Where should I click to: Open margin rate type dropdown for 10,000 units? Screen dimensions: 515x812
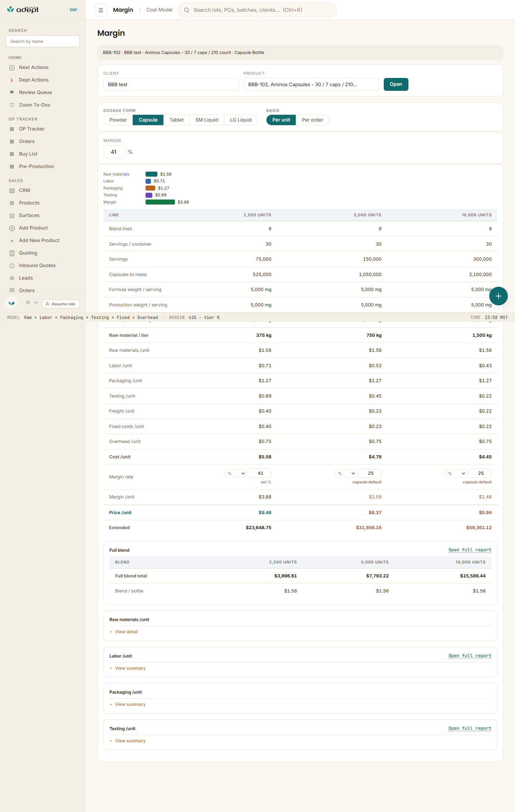(456, 473)
